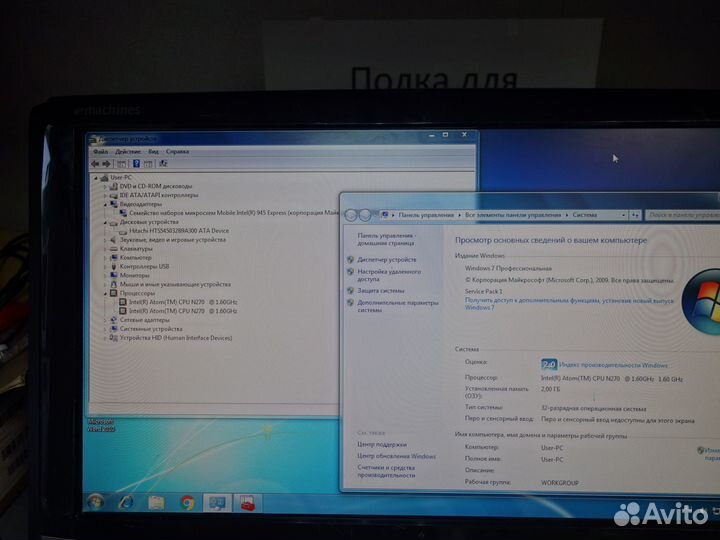Expand the Сетевые адаптеры node
720x540 pixels.
(105, 321)
